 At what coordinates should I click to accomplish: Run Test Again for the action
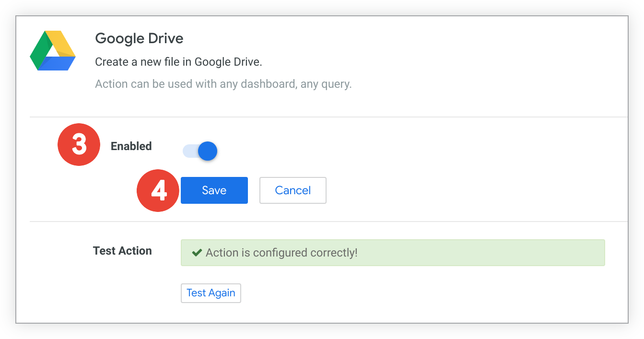click(x=211, y=293)
